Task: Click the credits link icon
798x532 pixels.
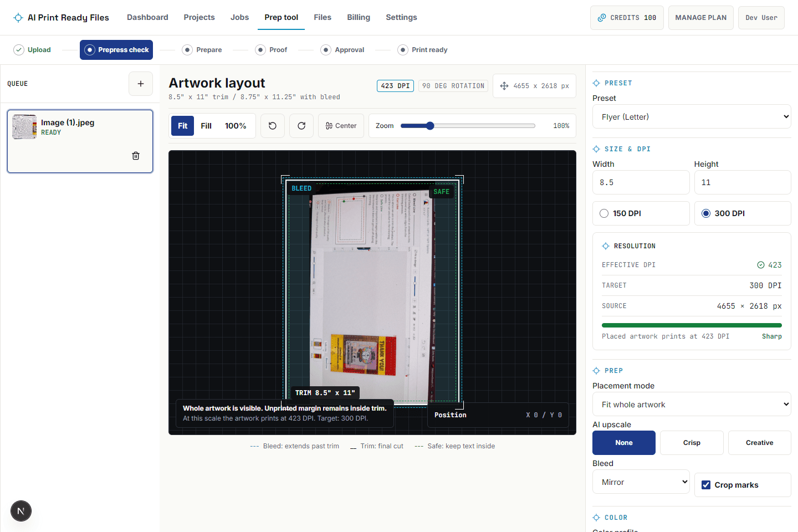Action: [602, 18]
